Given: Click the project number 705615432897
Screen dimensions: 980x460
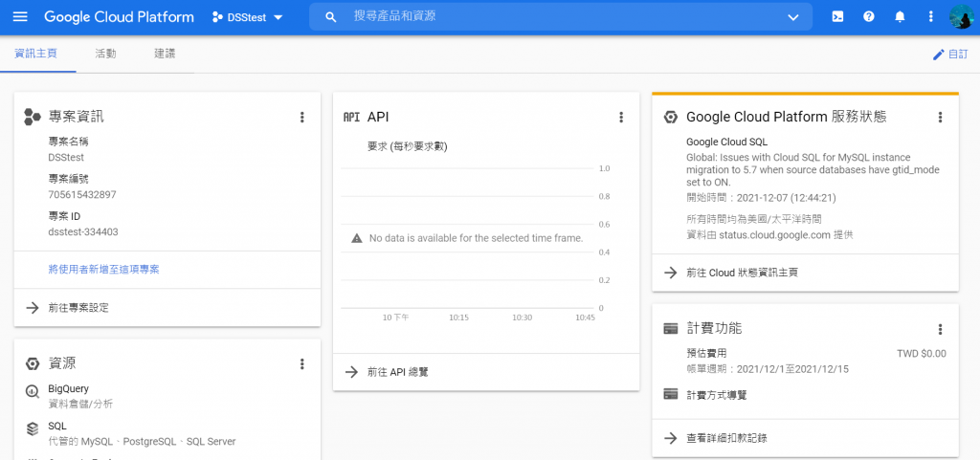Looking at the screenshot, I should (82, 194).
